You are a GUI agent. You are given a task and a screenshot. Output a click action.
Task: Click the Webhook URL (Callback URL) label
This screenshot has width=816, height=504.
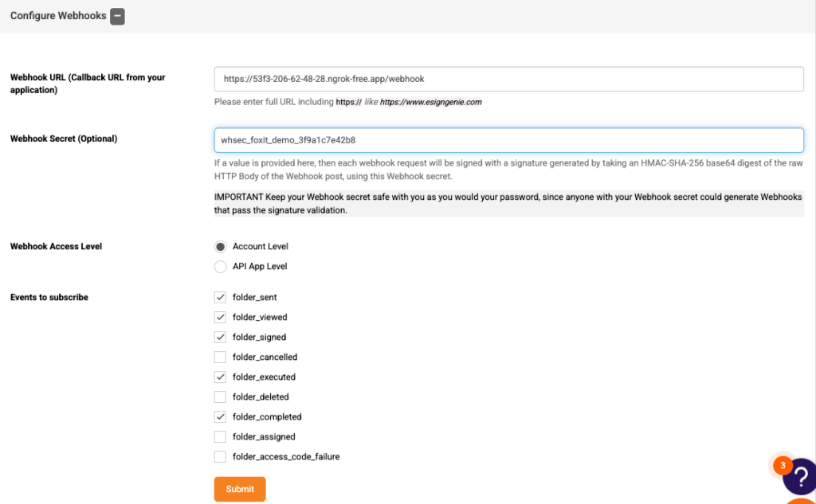point(88,84)
